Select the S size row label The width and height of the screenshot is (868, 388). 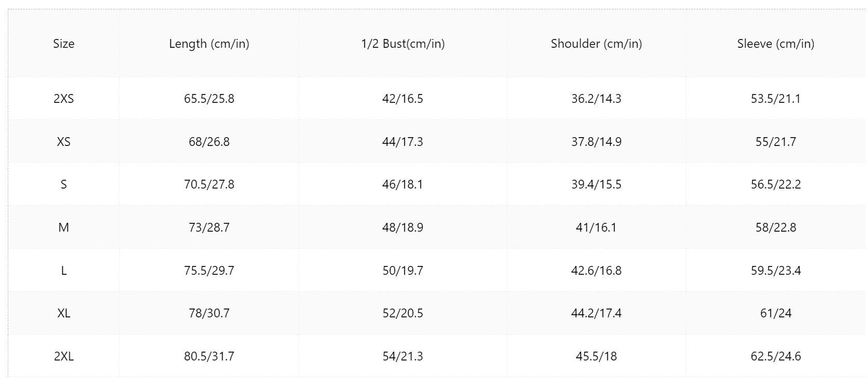63,184
